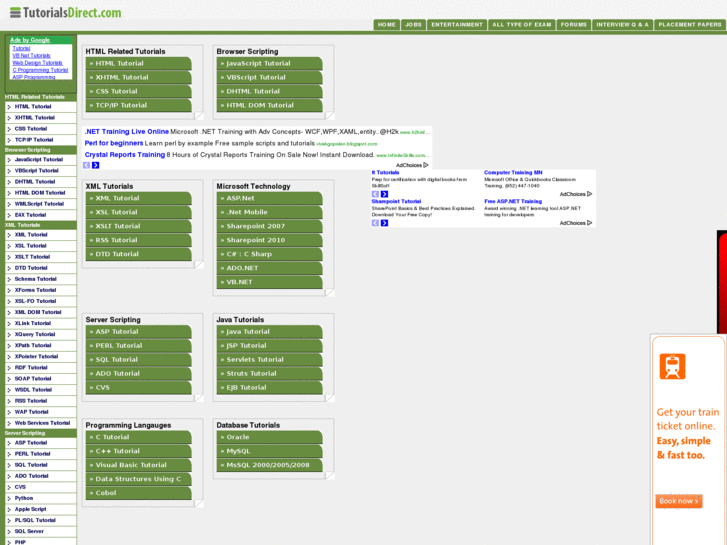Click C Programming Tutorial in Ads by Google
The height and width of the screenshot is (545, 727).
coord(40,70)
